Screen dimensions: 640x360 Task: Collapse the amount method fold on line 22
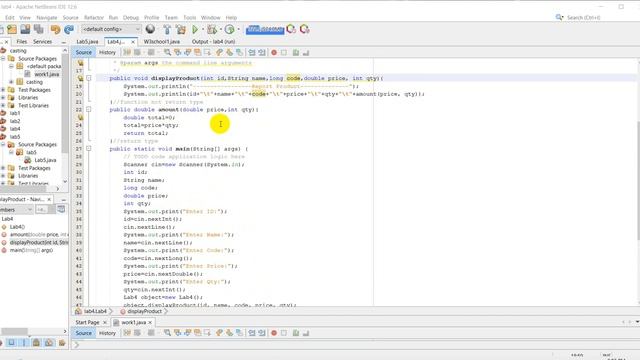pos(89,109)
